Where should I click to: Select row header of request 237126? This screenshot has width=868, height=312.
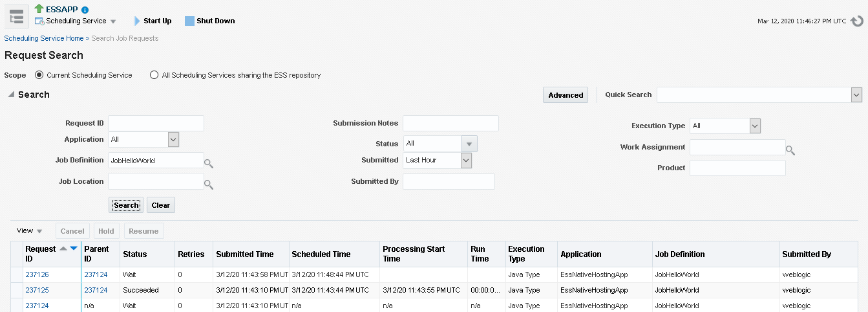click(17, 274)
